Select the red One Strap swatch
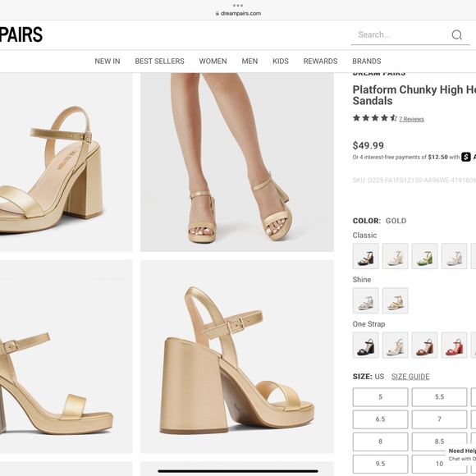 (x=454, y=346)
